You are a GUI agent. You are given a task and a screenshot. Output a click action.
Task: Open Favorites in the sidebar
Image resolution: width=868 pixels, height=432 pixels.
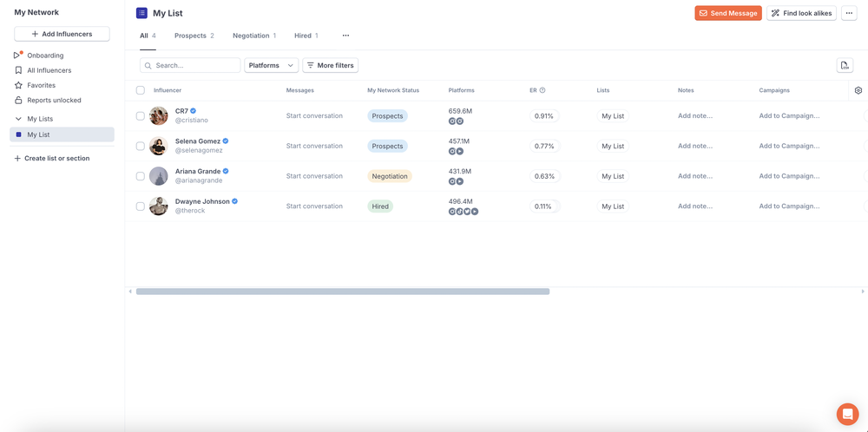42,85
